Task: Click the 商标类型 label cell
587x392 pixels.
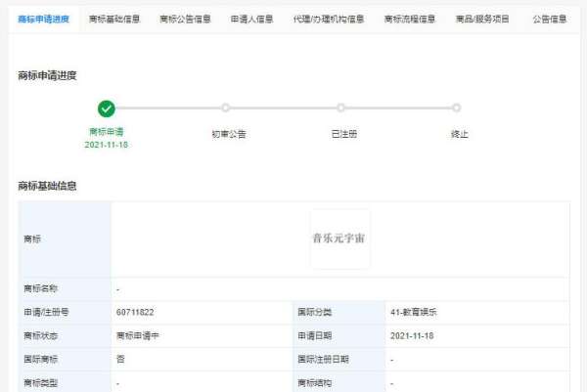Action: tap(65, 382)
